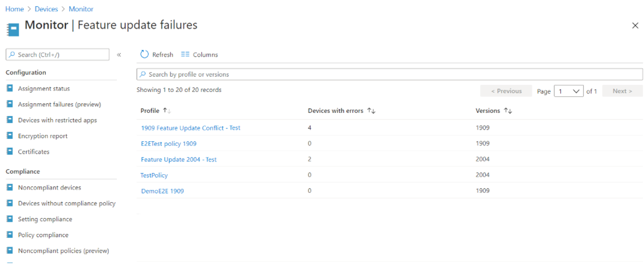Screen dimensions: 644x266
Task: Open Setting compliance in the sidebar
Action: [45, 219]
